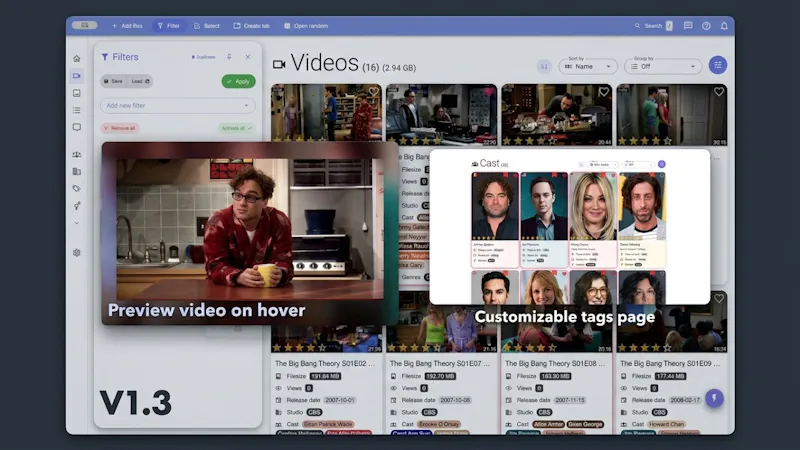Favorite the first video thumbnail heart
Viewport: 800px width, 450px height.
point(374,92)
